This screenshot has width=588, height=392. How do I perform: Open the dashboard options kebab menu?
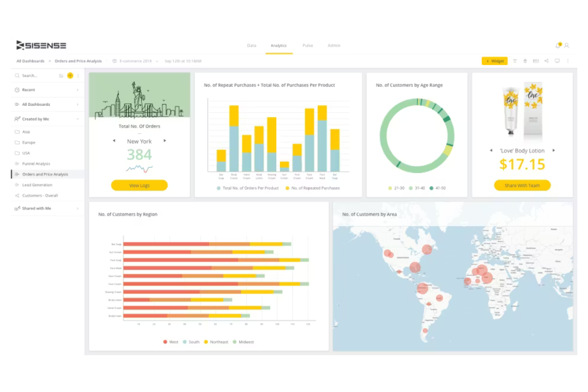tap(568, 61)
